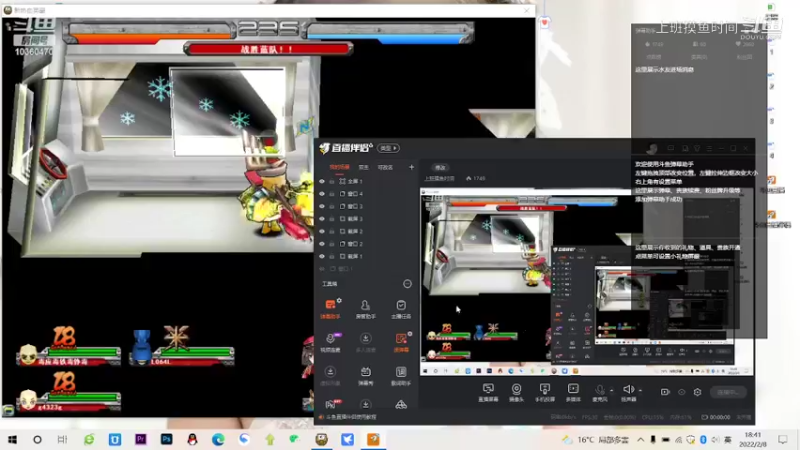Open the lyrics assistant tool icon
Image resolution: width=800 pixels, height=450 pixels.
[x=401, y=376]
